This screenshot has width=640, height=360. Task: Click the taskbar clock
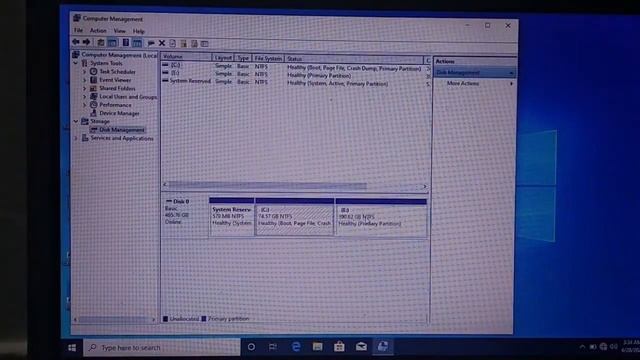point(630,346)
